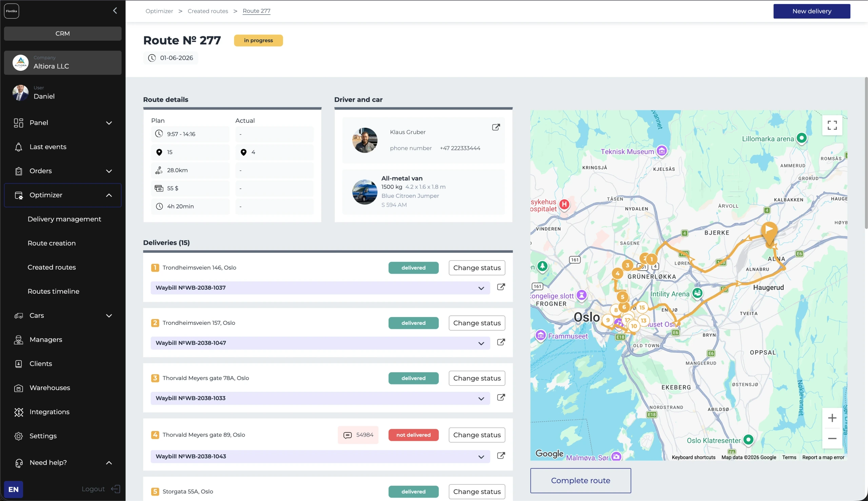Change status for Trondheimsveien 157
Viewport: 868px width, 501px height.
[477, 323]
